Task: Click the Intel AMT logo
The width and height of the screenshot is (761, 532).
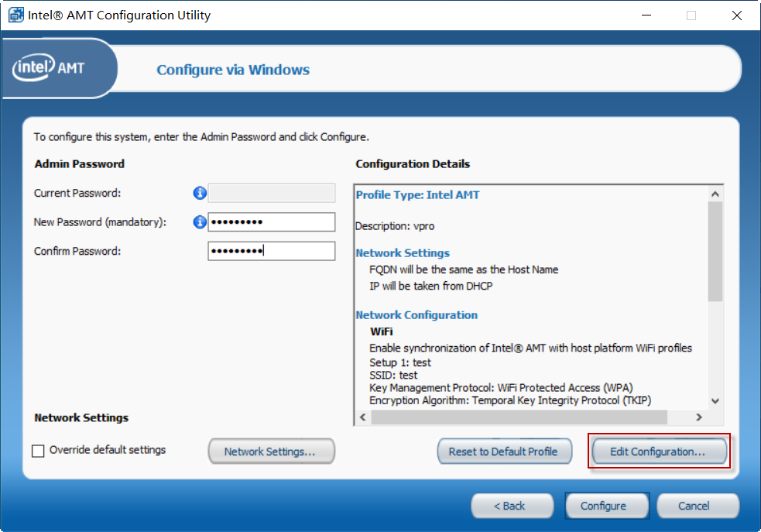Action: (49, 67)
